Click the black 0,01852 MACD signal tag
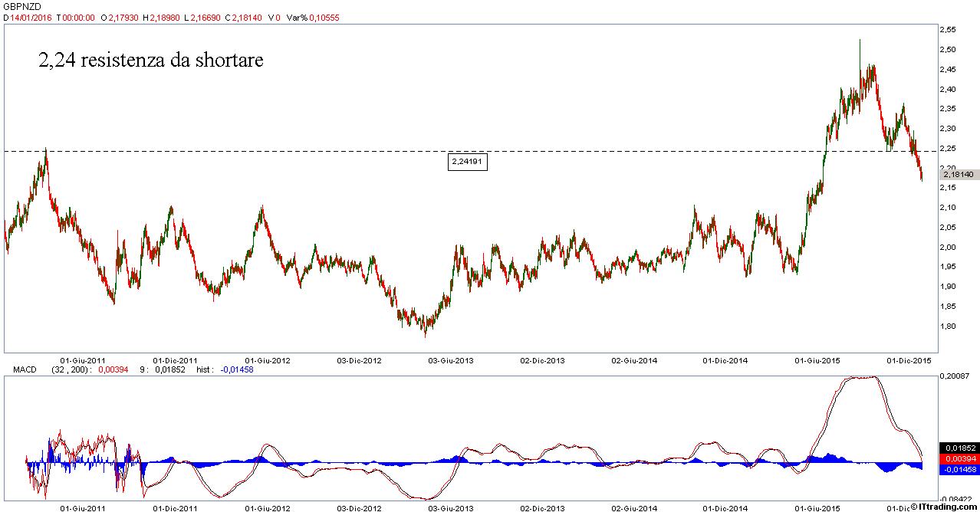 click(959, 448)
